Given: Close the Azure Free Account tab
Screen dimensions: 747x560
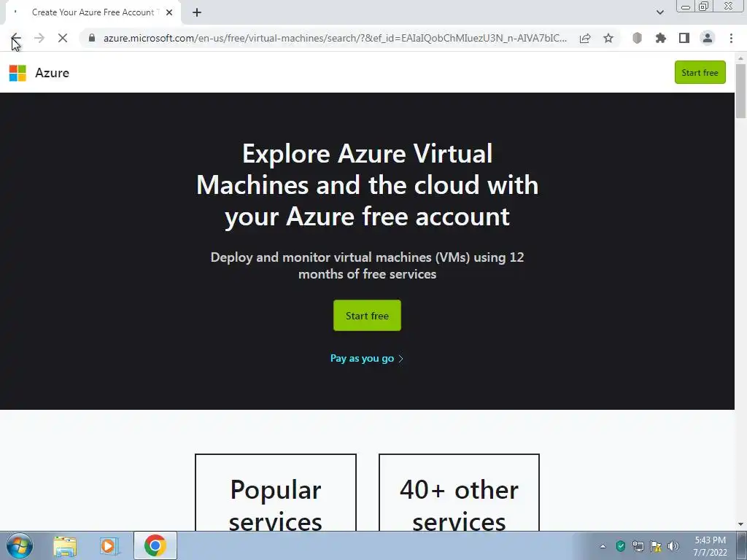Looking at the screenshot, I should click(x=169, y=12).
